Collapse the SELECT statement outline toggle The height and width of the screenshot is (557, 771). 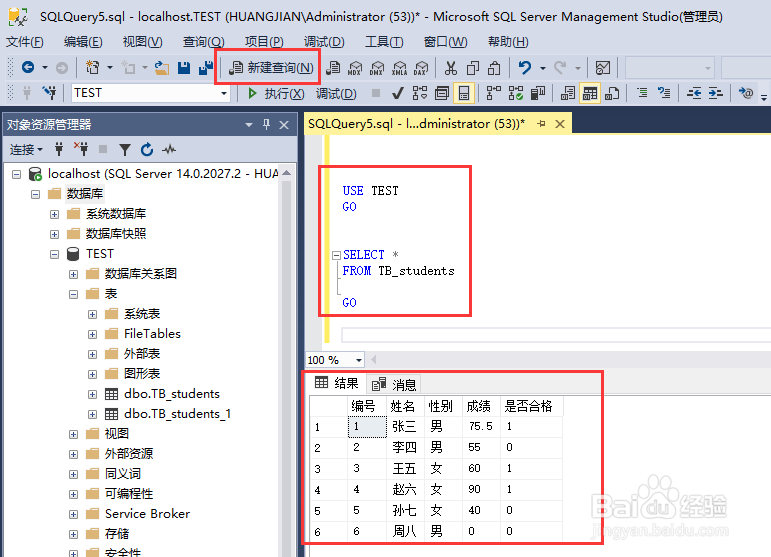336,255
